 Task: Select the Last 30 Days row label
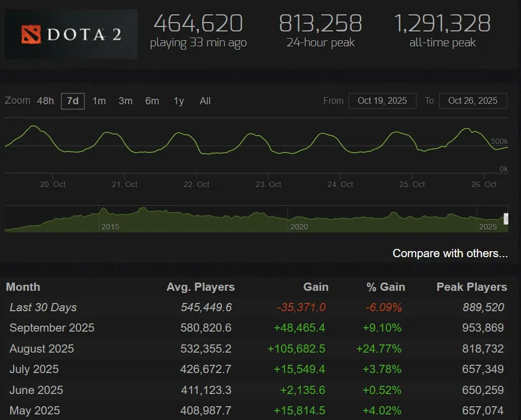(43, 307)
